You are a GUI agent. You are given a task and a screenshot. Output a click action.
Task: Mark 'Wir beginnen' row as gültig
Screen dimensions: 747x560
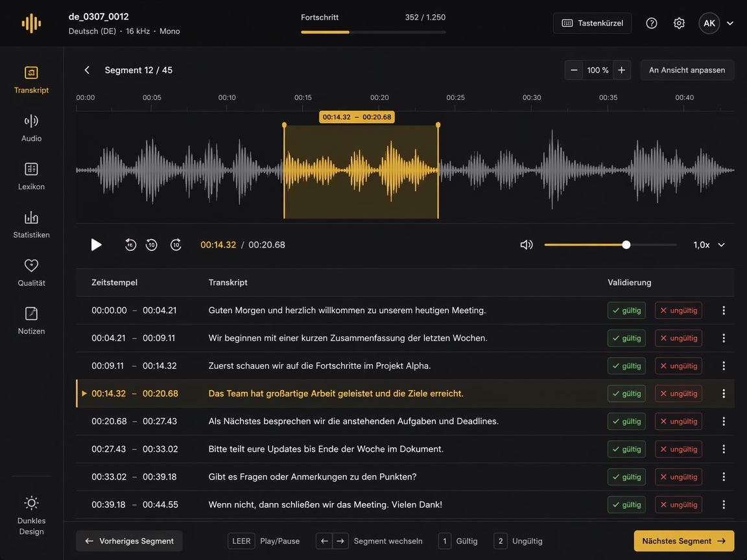point(626,338)
